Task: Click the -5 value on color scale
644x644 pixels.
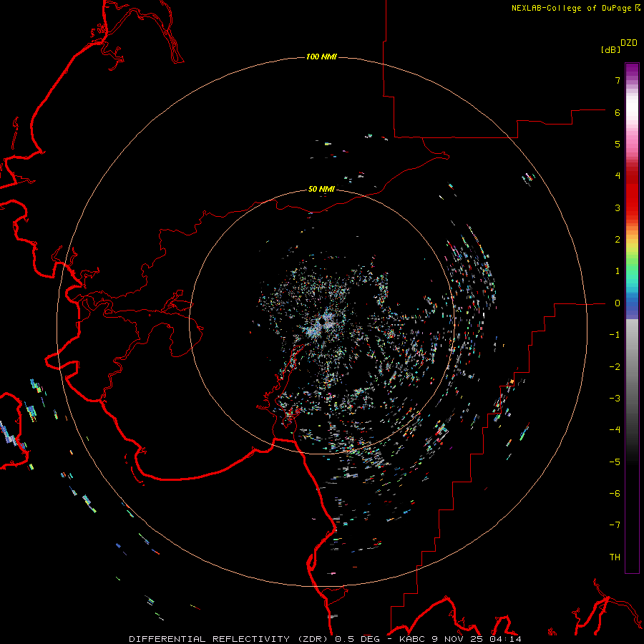Action: tap(615, 462)
